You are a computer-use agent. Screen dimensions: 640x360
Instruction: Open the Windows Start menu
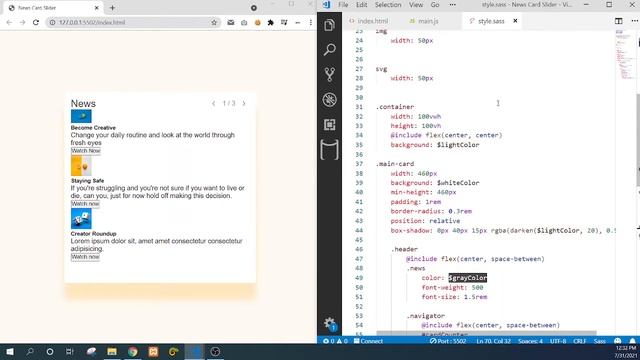click(x=10, y=351)
